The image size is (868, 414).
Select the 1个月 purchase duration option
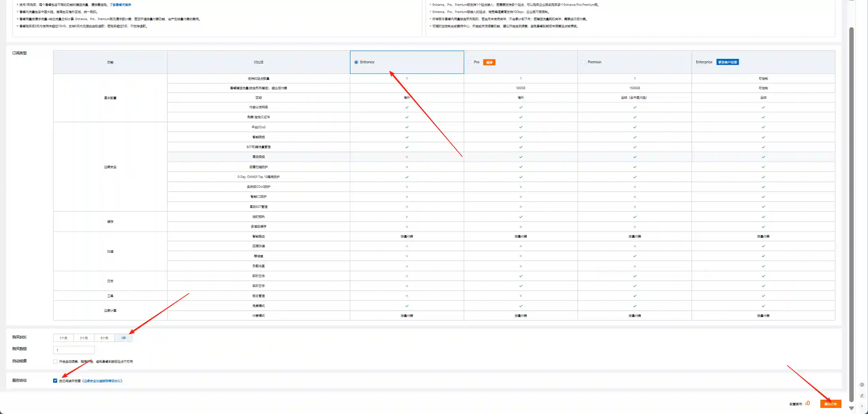tap(63, 338)
